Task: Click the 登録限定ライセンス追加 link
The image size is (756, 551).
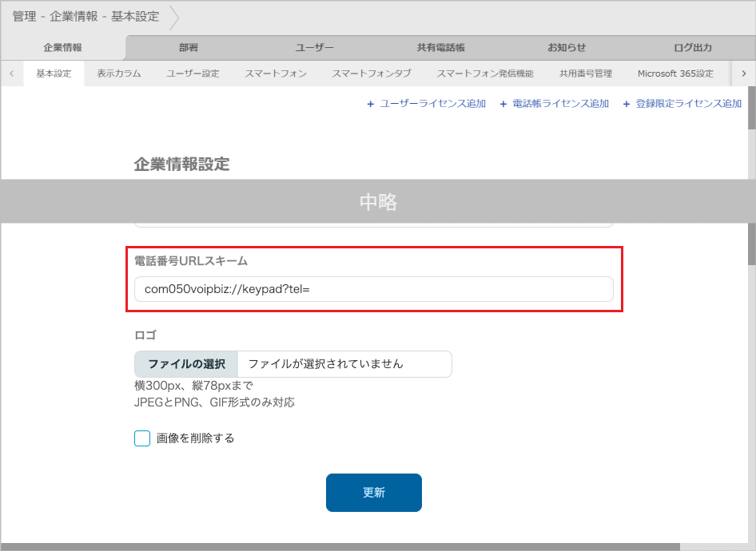Action: pos(684,103)
